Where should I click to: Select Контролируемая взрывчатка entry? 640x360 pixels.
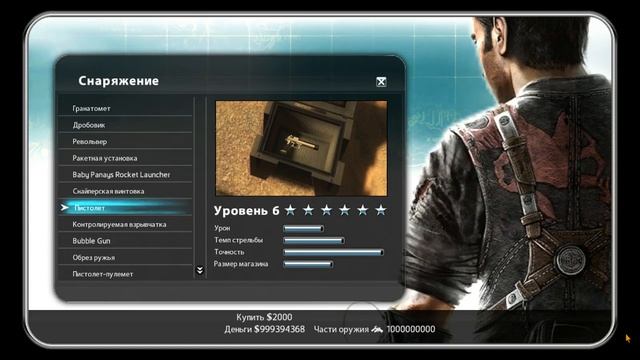click(x=125, y=224)
